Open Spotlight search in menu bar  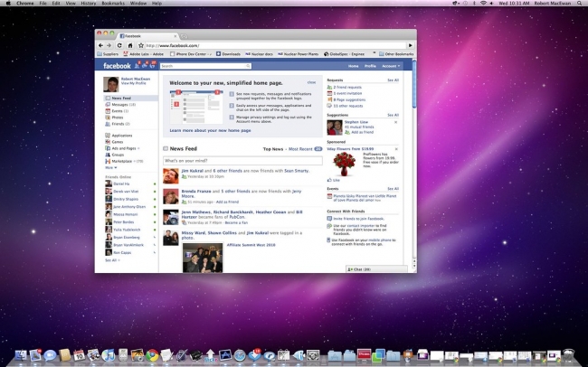point(579,3)
